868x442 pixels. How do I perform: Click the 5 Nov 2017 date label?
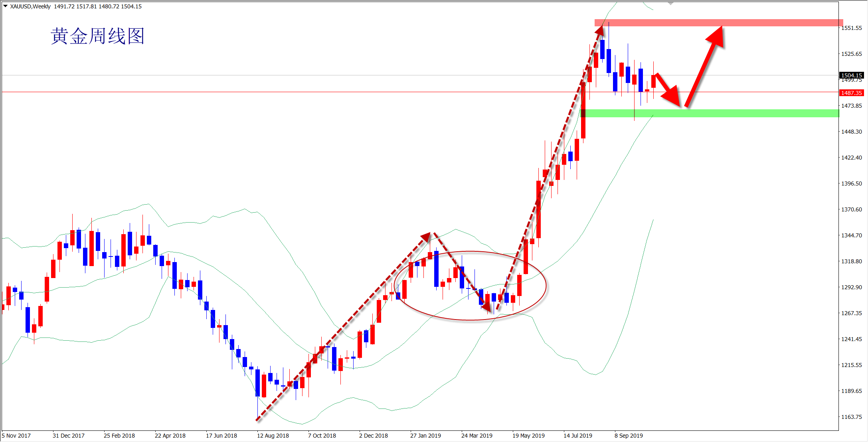(x=16, y=436)
